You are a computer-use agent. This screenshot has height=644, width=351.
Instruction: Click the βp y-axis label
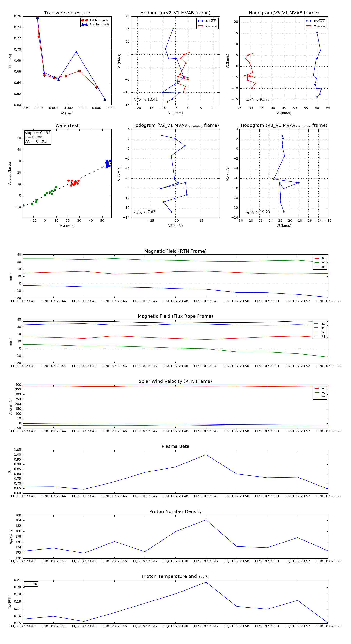(x=10, y=472)
